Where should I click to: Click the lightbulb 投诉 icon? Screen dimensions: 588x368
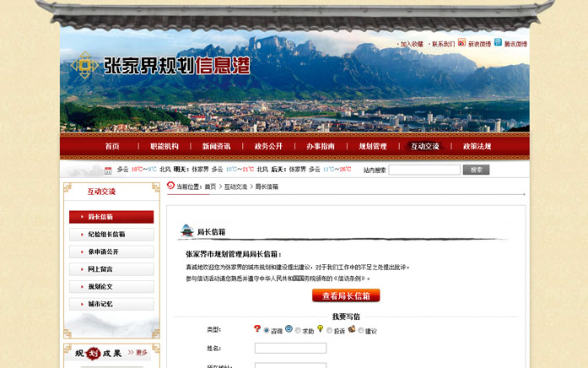pyautogui.click(x=320, y=328)
